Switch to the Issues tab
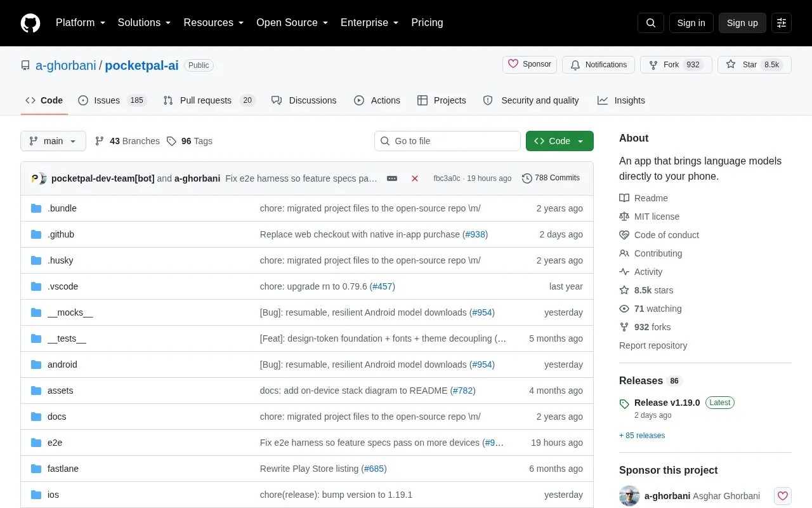Image resolution: width=812 pixels, height=508 pixels. (112, 100)
